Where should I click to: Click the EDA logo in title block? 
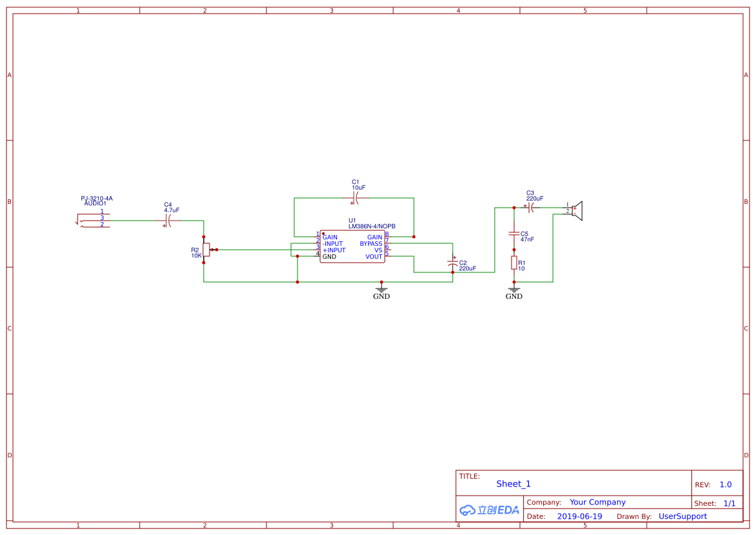pyautogui.click(x=489, y=510)
